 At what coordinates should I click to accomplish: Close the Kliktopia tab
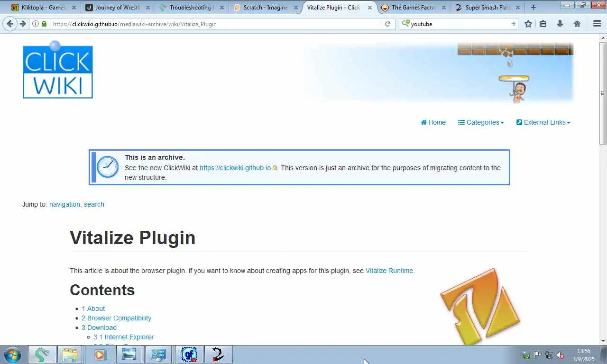click(74, 8)
